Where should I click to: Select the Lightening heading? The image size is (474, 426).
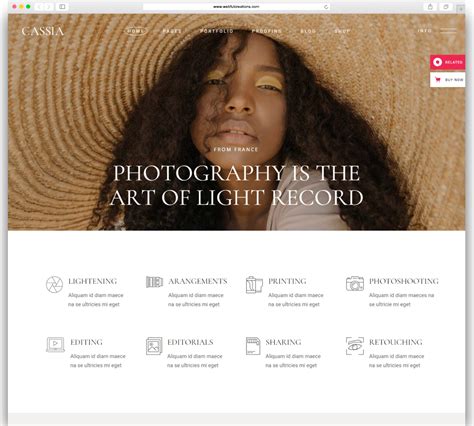pyautogui.click(x=93, y=281)
